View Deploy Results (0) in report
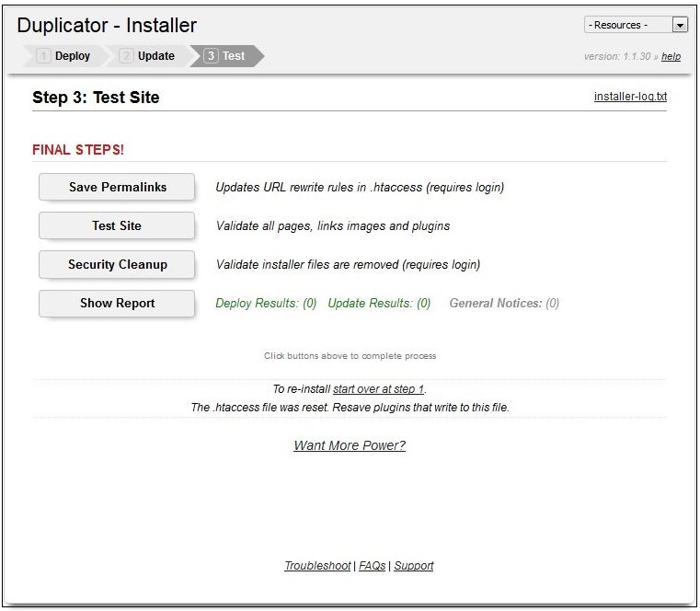Screen dimensions: 700x611 click(x=266, y=303)
